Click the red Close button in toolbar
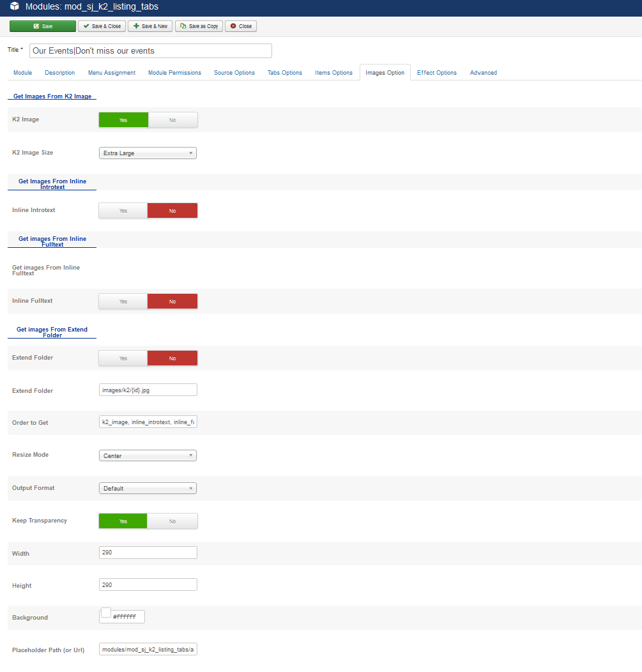 (241, 26)
